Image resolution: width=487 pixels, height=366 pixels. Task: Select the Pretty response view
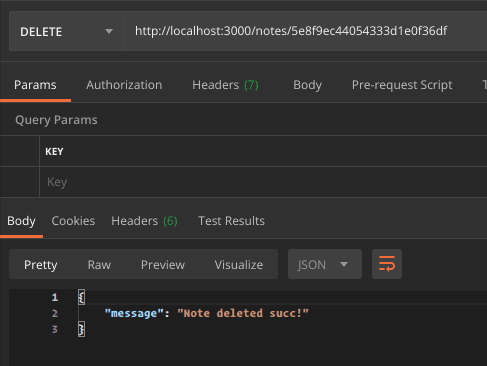[41, 265]
